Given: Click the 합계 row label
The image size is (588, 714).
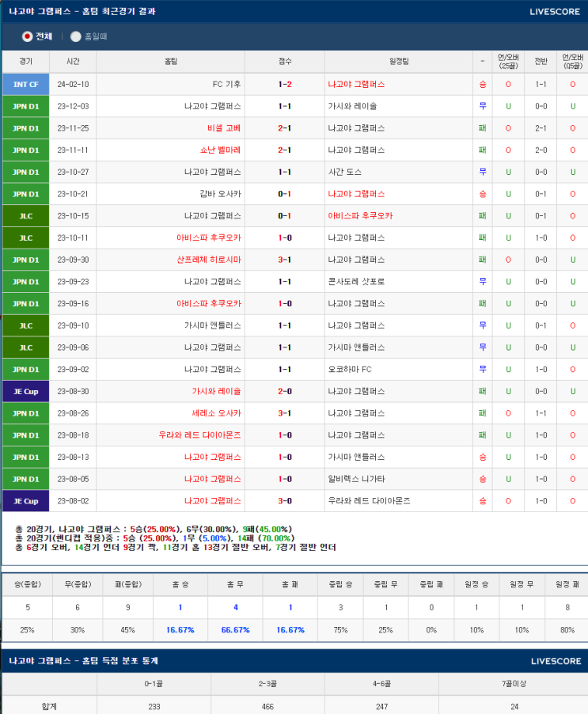Looking at the screenshot, I should click(49, 707).
